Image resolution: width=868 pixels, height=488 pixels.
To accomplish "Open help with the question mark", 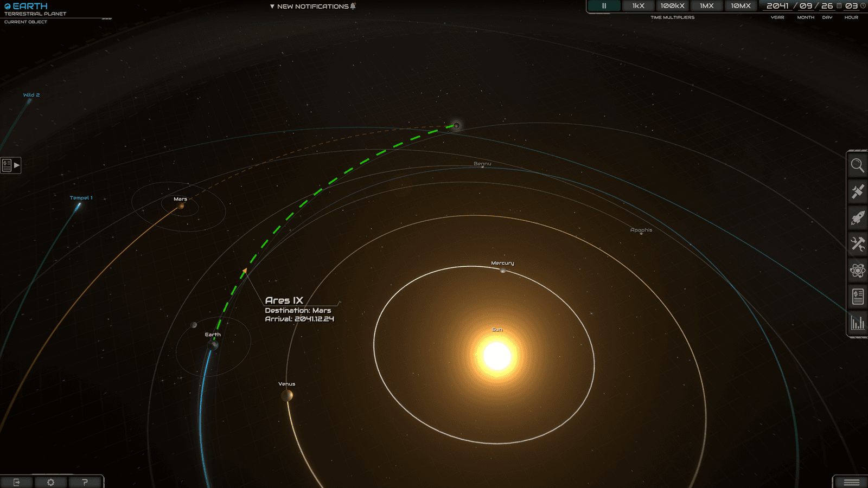I will tap(85, 482).
